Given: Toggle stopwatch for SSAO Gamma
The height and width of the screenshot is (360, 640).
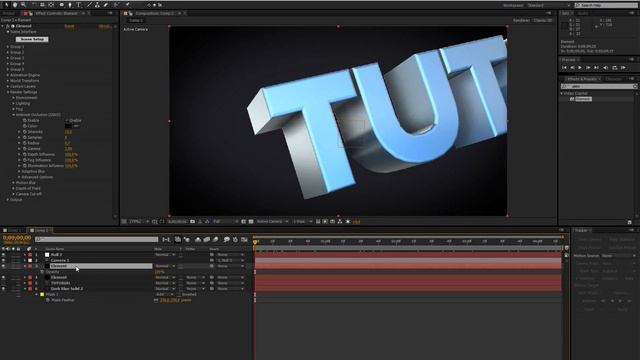Looking at the screenshot, I should [25, 149].
